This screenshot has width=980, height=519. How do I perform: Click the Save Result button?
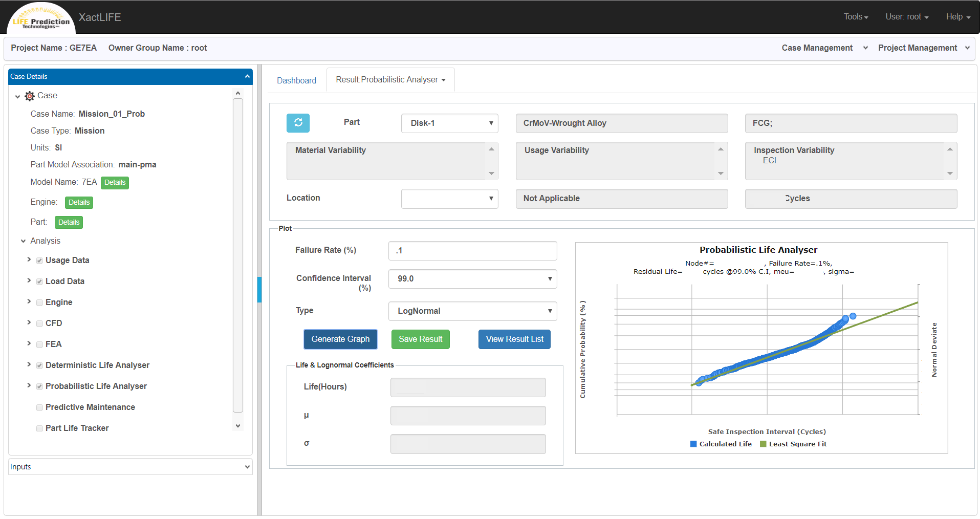click(421, 339)
